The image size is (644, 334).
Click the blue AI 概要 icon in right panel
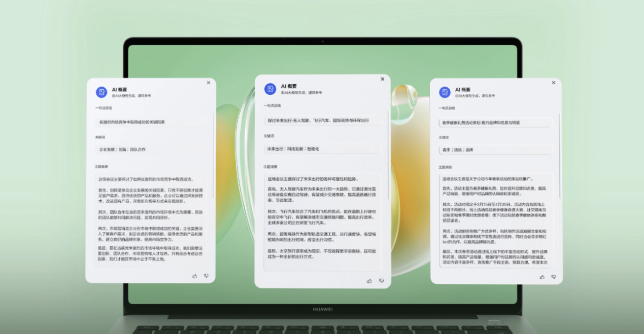click(x=445, y=92)
